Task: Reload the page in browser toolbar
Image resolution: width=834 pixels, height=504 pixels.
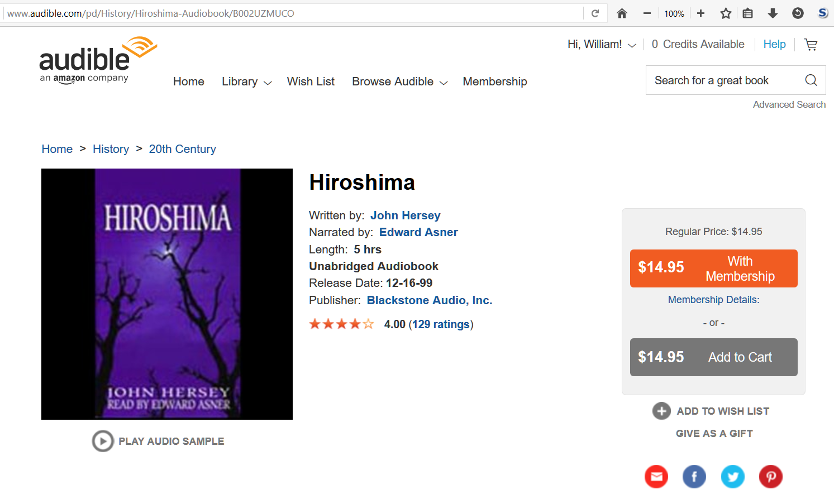Action: pos(595,13)
